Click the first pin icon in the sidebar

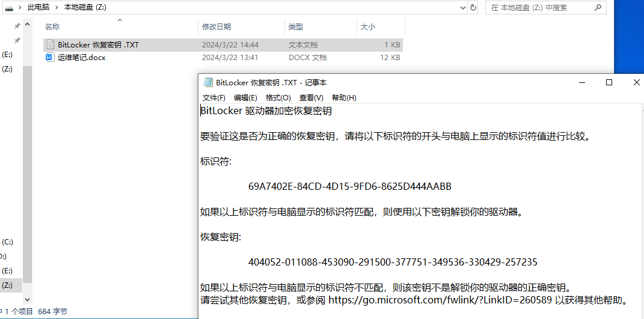[x=17, y=26]
